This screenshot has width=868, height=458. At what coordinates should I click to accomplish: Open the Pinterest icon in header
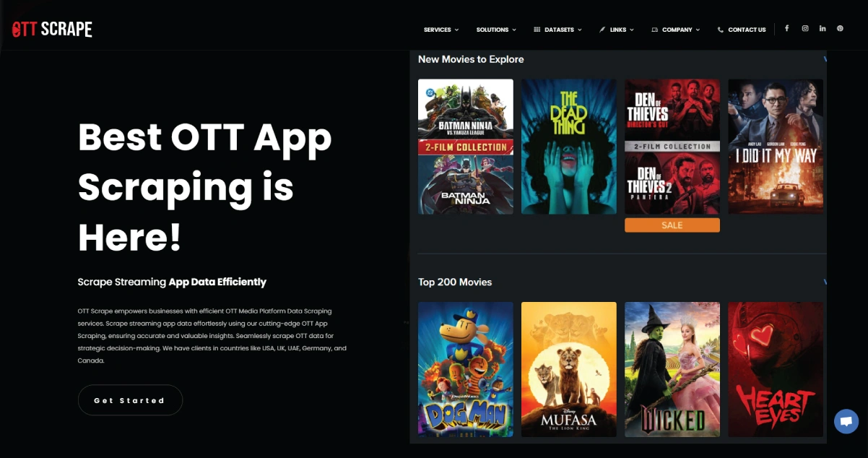(x=840, y=29)
